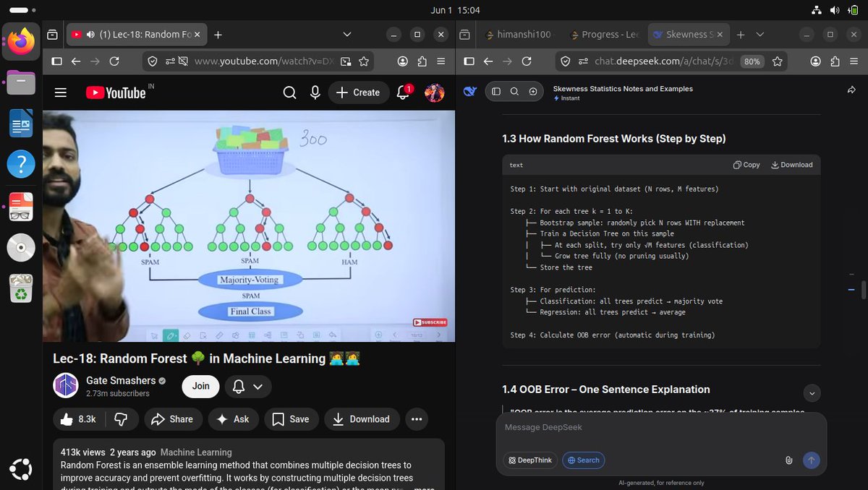Select the Skewness DeepSeek tab
The width and height of the screenshot is (868, 490).
coord(687,34)
